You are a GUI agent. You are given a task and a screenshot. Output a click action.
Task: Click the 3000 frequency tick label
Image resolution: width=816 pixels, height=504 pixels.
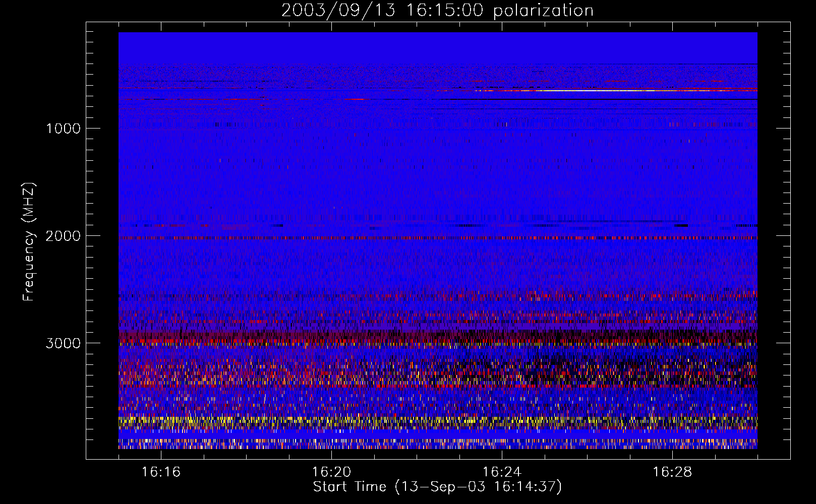pyautogui.click(x=63, y=343)
